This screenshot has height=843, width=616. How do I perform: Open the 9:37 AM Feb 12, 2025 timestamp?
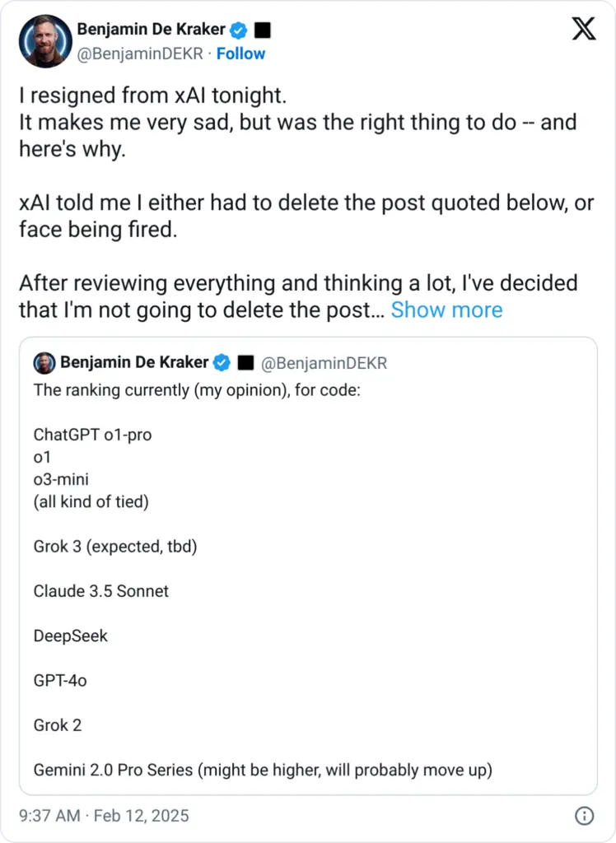[104, 816]
